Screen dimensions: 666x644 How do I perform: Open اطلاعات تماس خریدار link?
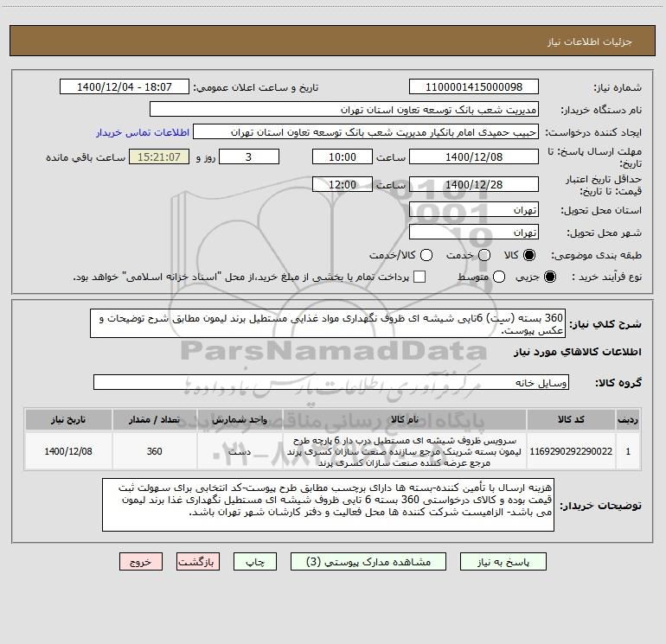(x=143, y=132)
